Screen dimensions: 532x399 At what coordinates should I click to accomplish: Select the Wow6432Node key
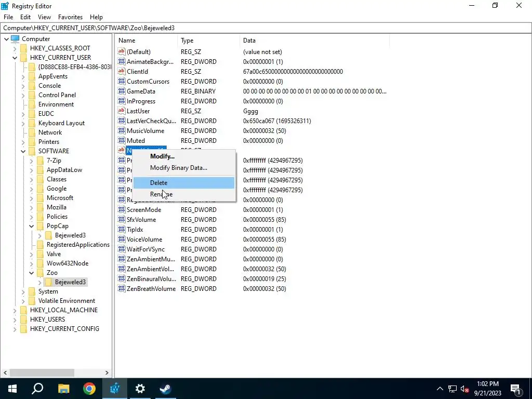click(x=68, y=263)
